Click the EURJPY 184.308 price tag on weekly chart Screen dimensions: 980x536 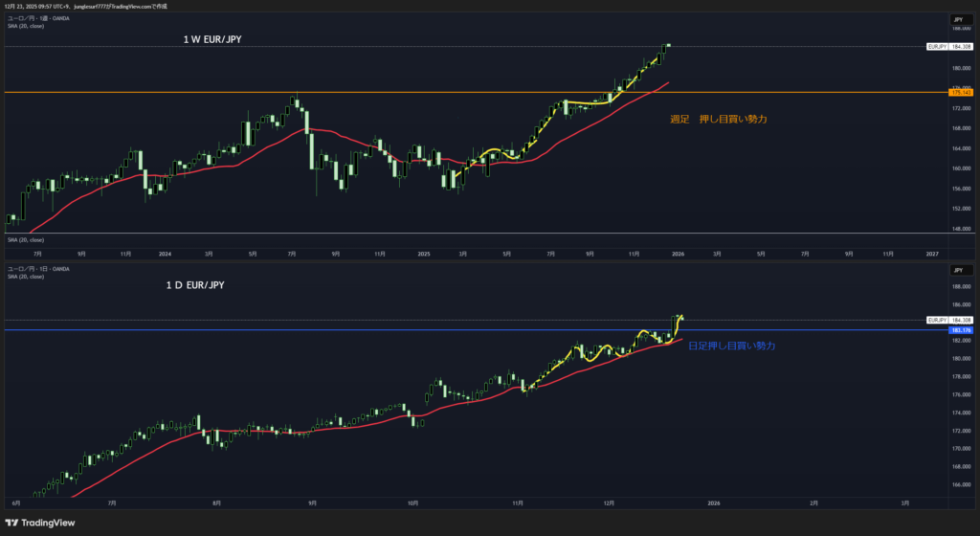point(949,46)
